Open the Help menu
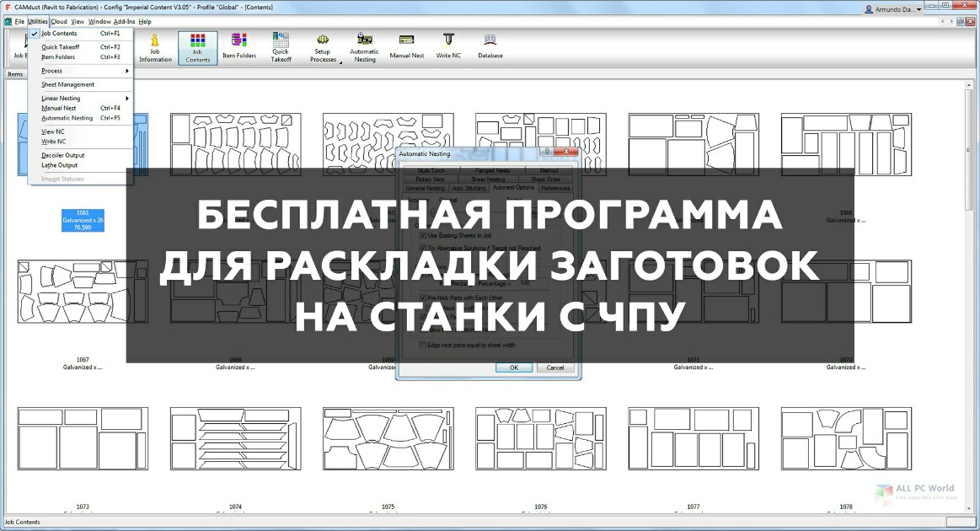The height and width of the screenshot is (531, 980). click(144, 21)
